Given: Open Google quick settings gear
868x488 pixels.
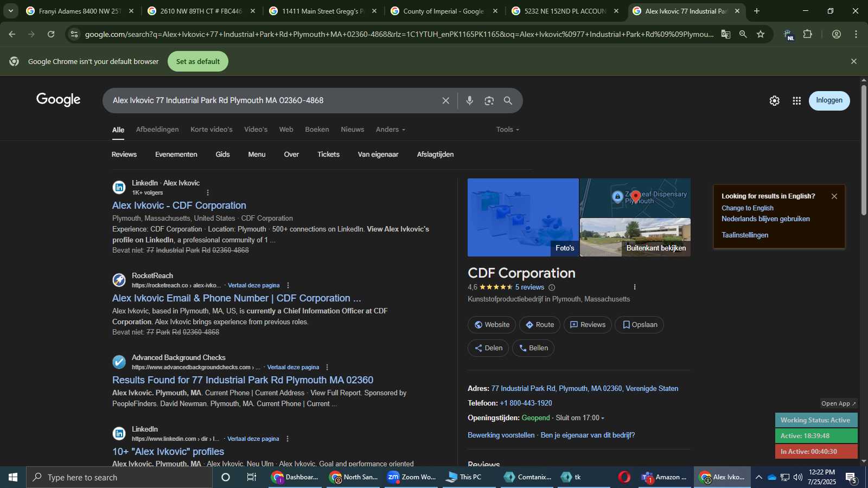Looking at the screenshot, I should click(774, 101).
